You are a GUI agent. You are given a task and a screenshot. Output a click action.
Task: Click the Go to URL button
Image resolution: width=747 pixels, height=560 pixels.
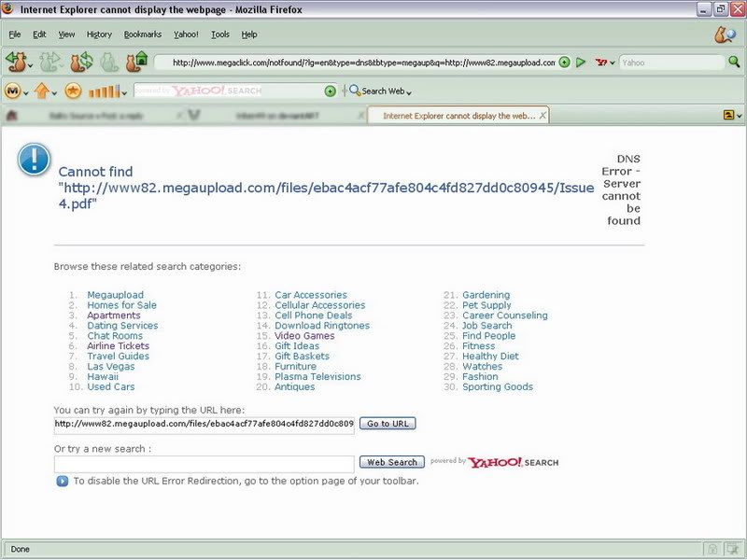[x=388, y=424]
